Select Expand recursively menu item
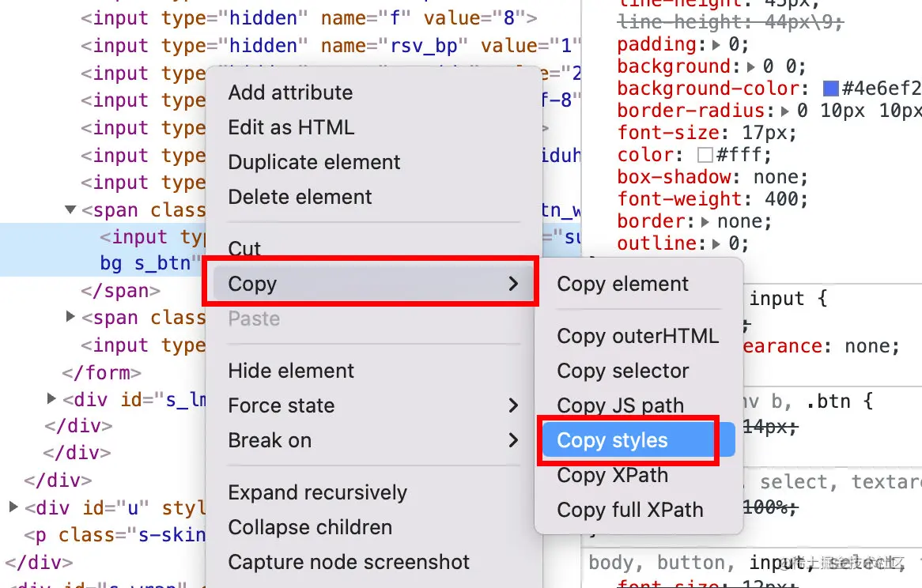Screen dimensions: 922x588 (318, 492)
